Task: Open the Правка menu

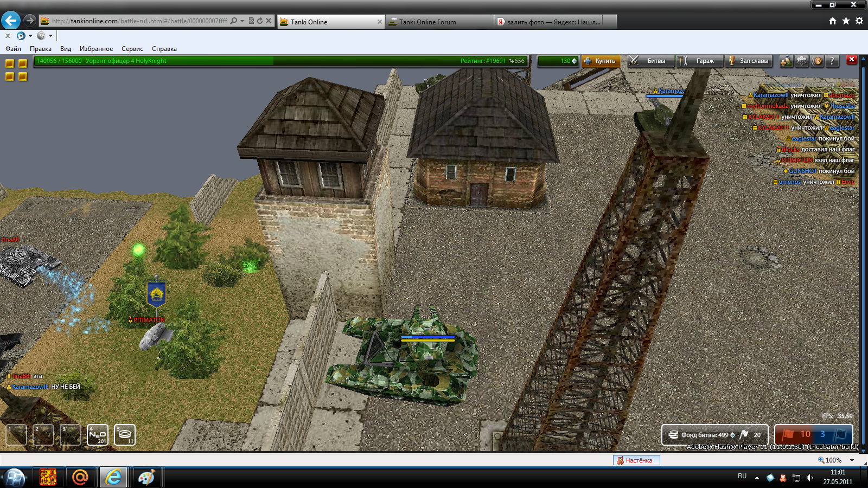Action: click(41, 49)
